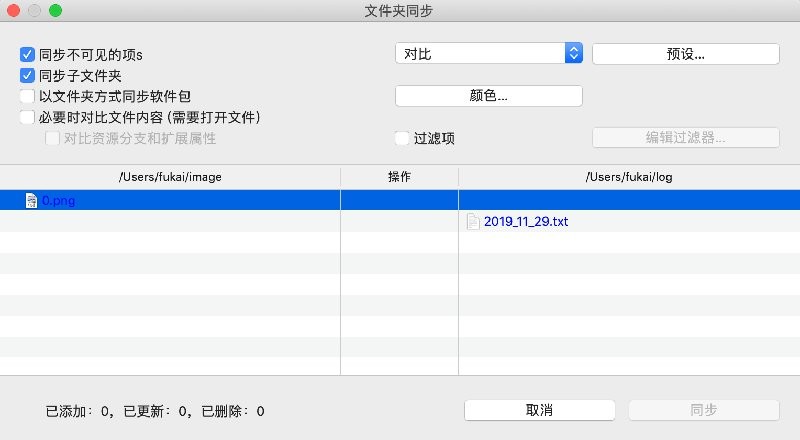Click the /Users/fukai/log column header
This screenshot has width=800, height=440.
click(628, 177)
